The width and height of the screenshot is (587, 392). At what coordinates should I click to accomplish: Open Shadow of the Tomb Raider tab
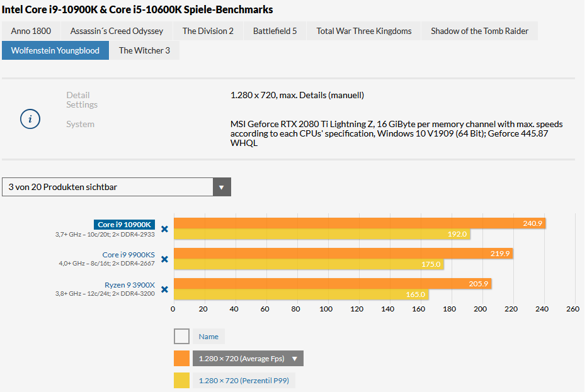pyautogui.click(x=479, y=31)
